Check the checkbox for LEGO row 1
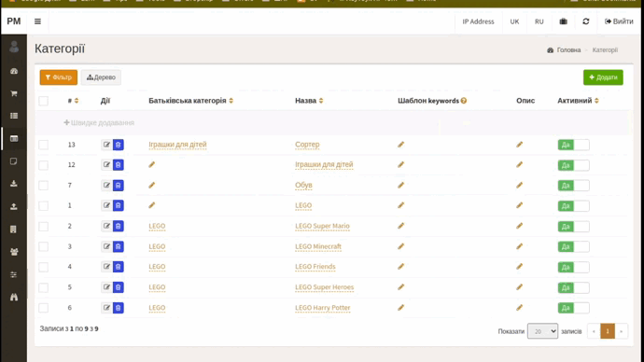 tap(44, 205)
